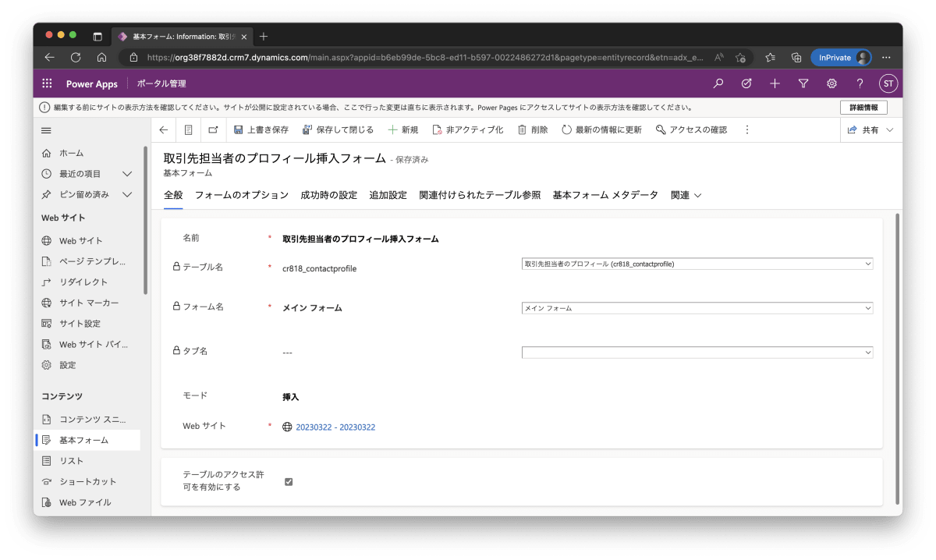Open a new browser tab with plus
Screen dimensions: 936x560
263,36
